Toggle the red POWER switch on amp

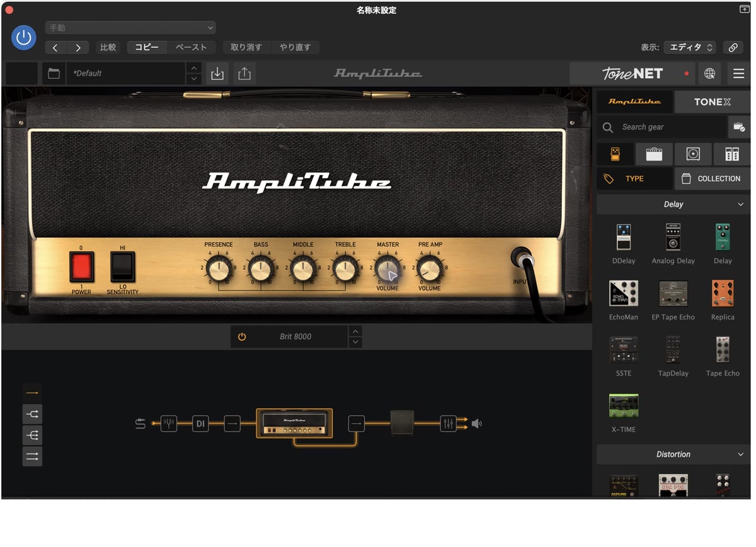click(81, 267)
